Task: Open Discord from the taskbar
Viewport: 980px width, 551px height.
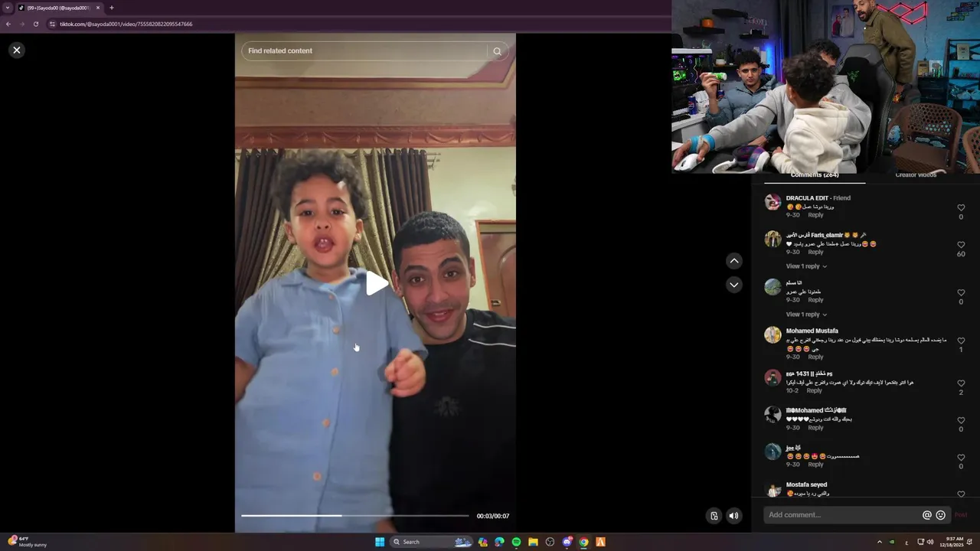Action: (567, 542)
